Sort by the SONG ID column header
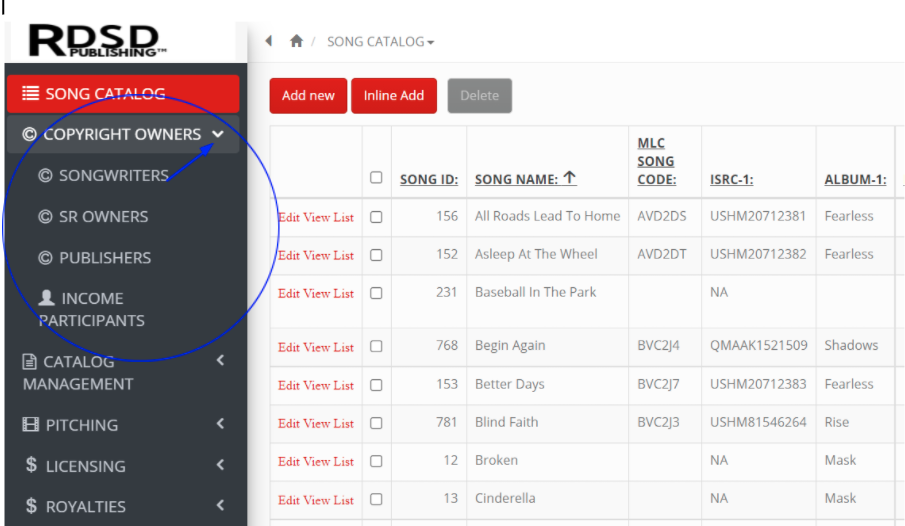 (429, 180)
